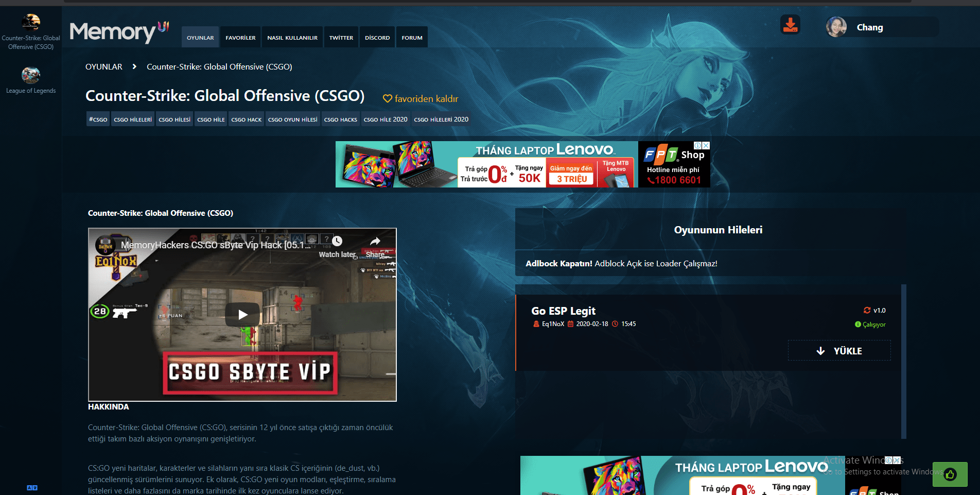Click the username Chang in header
Viewport: 980px width, 495px height.
point(870,27)
